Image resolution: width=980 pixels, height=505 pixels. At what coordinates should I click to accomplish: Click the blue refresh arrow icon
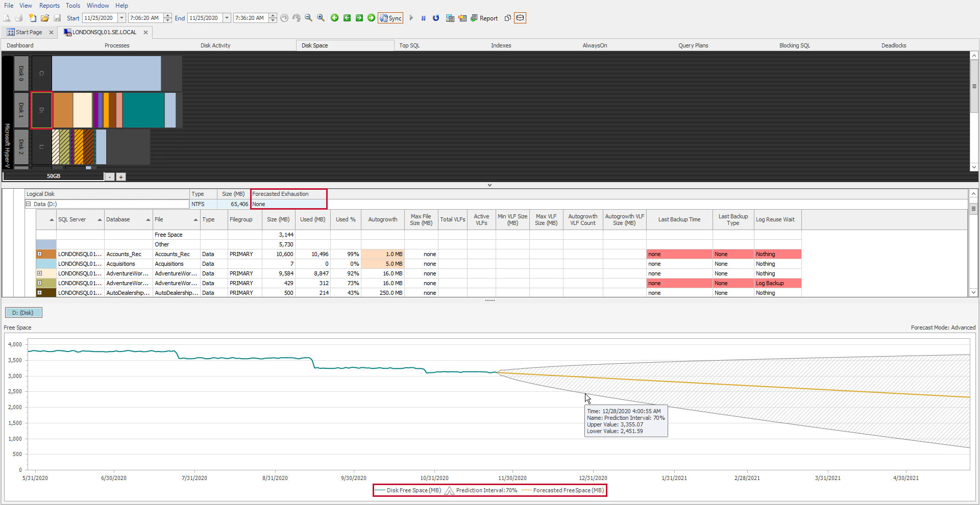click(436, 18)
